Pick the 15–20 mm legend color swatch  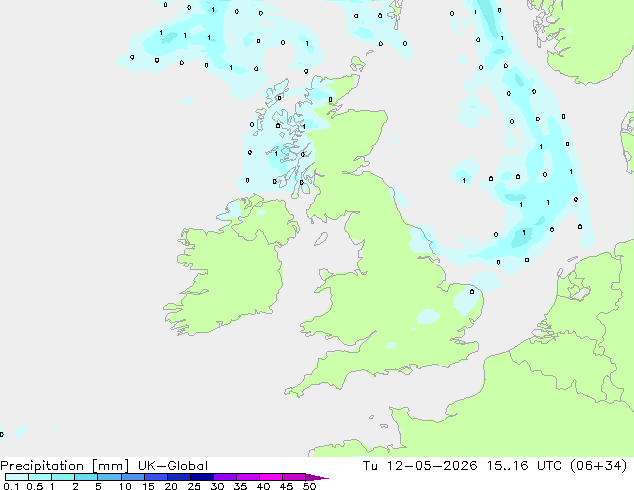(x=156, y=477)
